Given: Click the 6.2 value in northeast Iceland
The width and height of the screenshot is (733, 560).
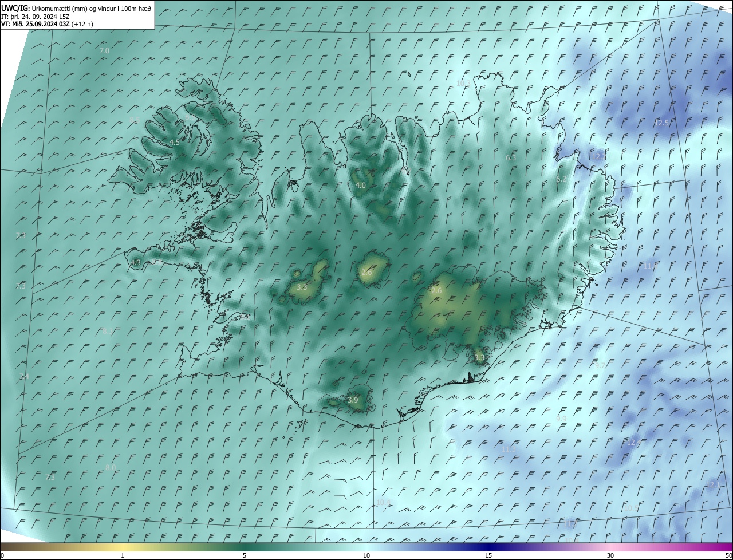Looking at the screenshot, I should (561, 179).
